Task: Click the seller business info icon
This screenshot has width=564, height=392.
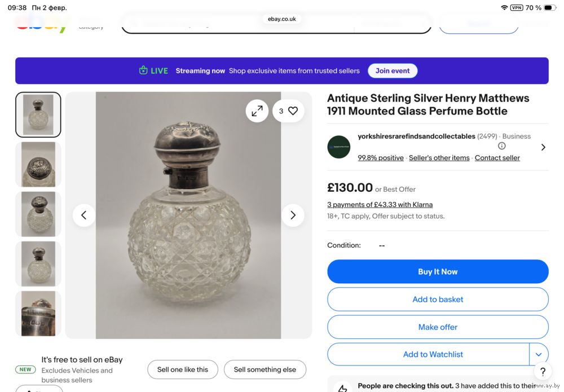Action: tap(502, 146)
